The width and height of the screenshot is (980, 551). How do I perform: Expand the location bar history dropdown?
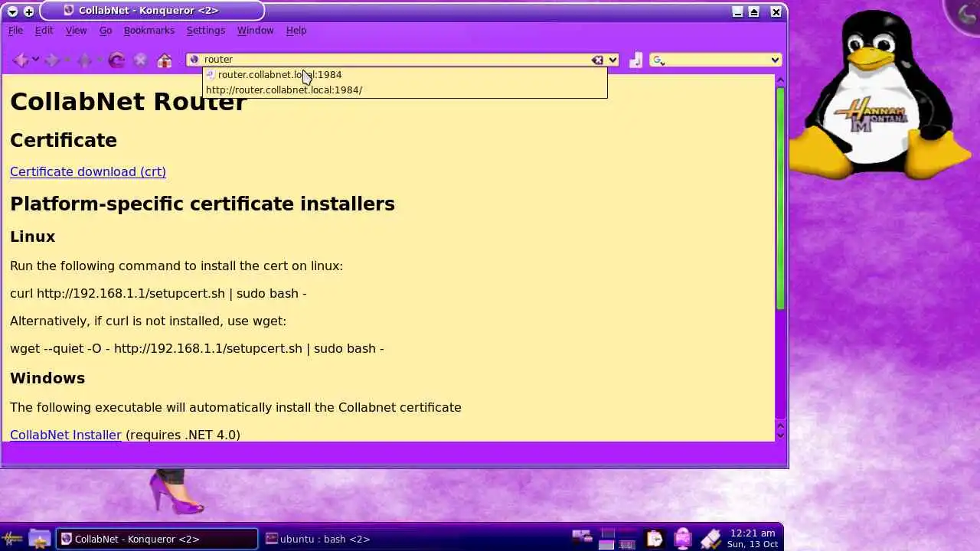[x=613, y=60]
